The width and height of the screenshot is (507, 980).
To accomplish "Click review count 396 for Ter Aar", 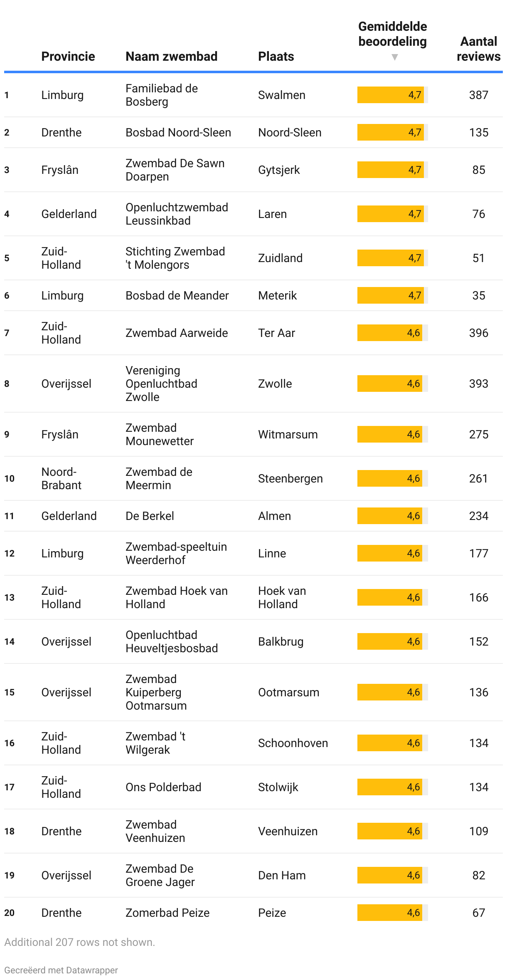I will (x=478, y=333).
